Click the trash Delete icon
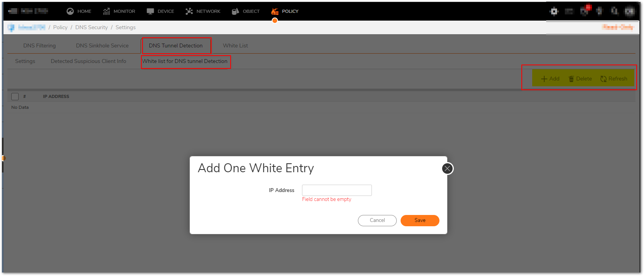644x276 pixels. (x=571, y=79)
